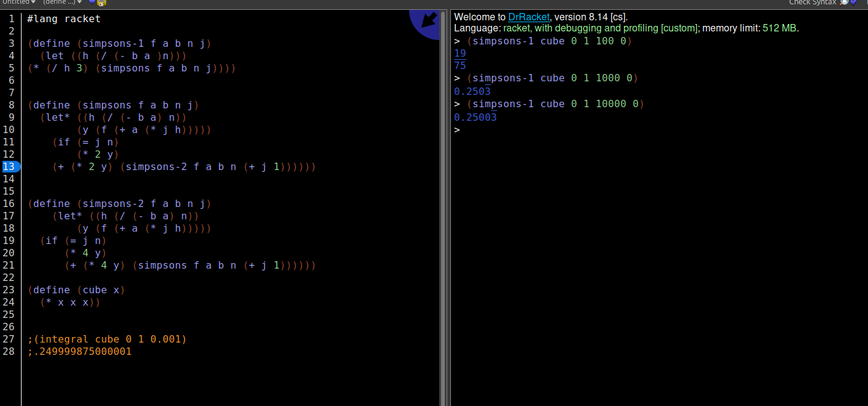
Task: Click '(if (= j n)' on line 19
Action: coord(73,240)
